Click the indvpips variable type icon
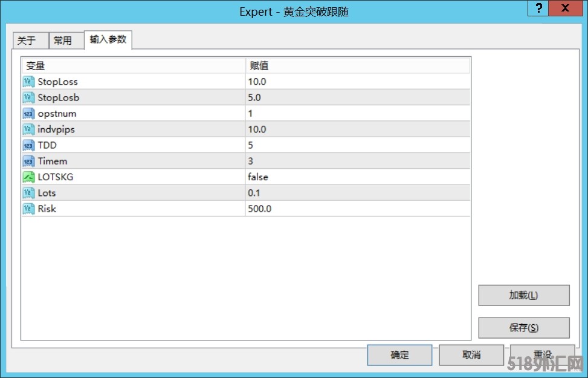Screen dimensions: 588x378 28,129
